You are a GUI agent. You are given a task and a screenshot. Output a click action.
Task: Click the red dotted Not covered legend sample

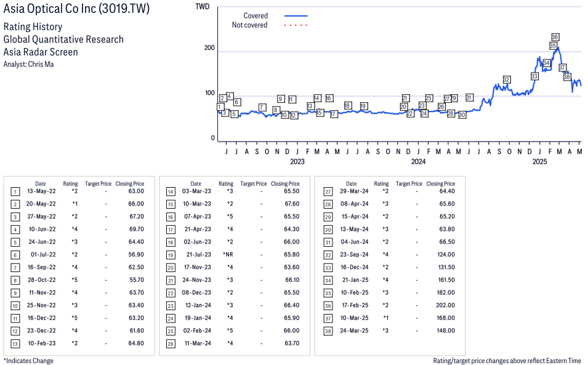point(296,25)
